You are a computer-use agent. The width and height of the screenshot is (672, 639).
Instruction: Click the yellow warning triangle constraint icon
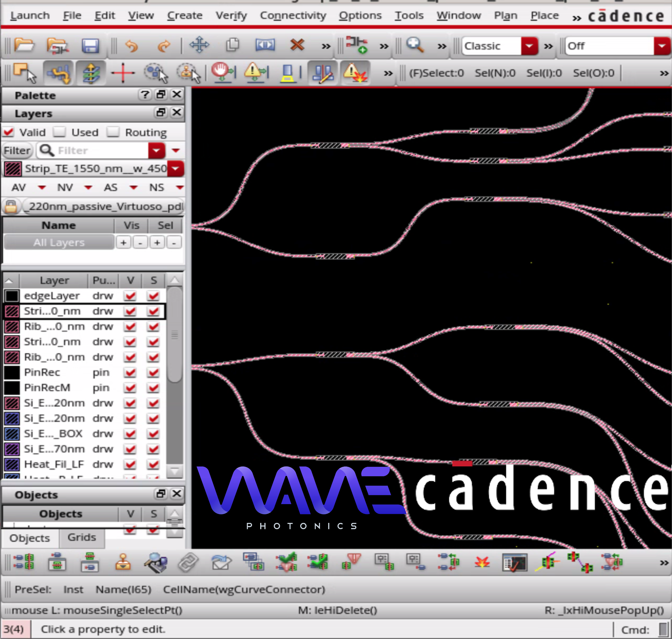[256, 72]
